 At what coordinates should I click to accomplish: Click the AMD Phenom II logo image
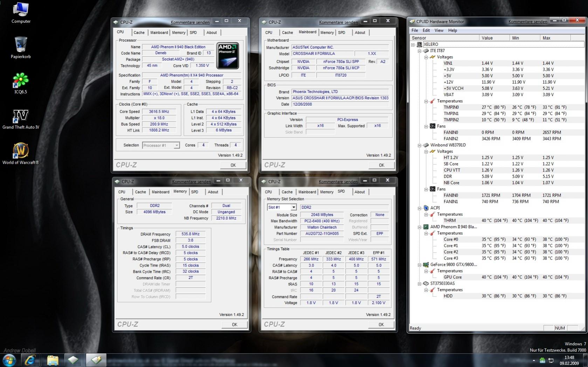pos(228,56)
